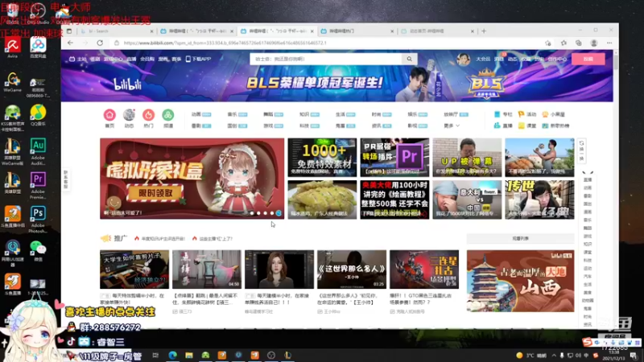Image resolution: width=644 pixels, height=362 pixels.
Task: Open the 山西 promotional banner image
Action: 520,281
